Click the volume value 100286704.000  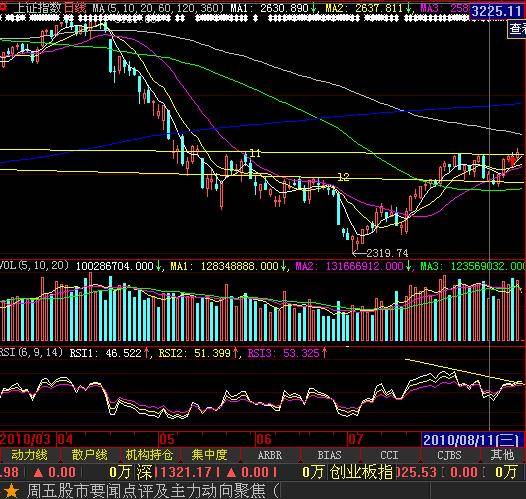115,266
